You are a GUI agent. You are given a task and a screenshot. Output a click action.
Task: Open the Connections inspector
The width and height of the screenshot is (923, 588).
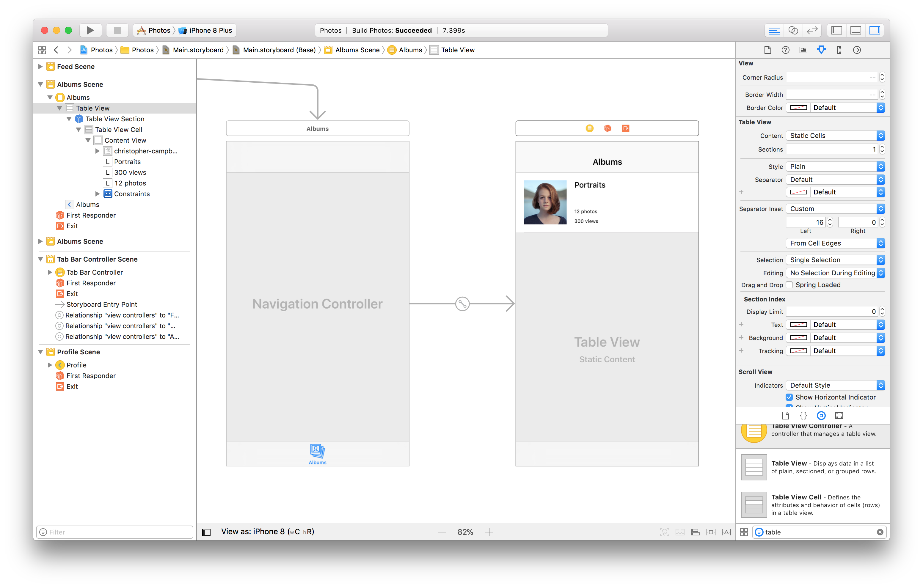click(x=857, y=50)
